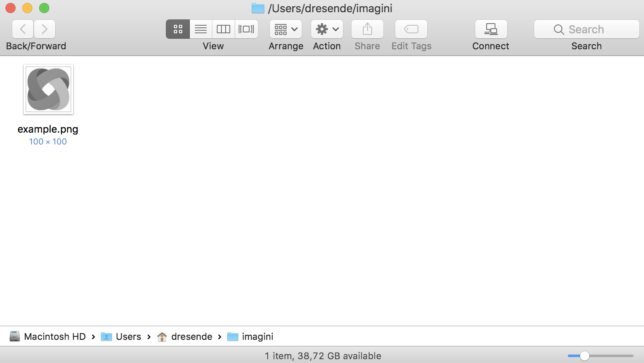Viewport: 644px width, 363px height.
Task: Click the /Users/dresende/imagini window title
Action: point(330,8)
